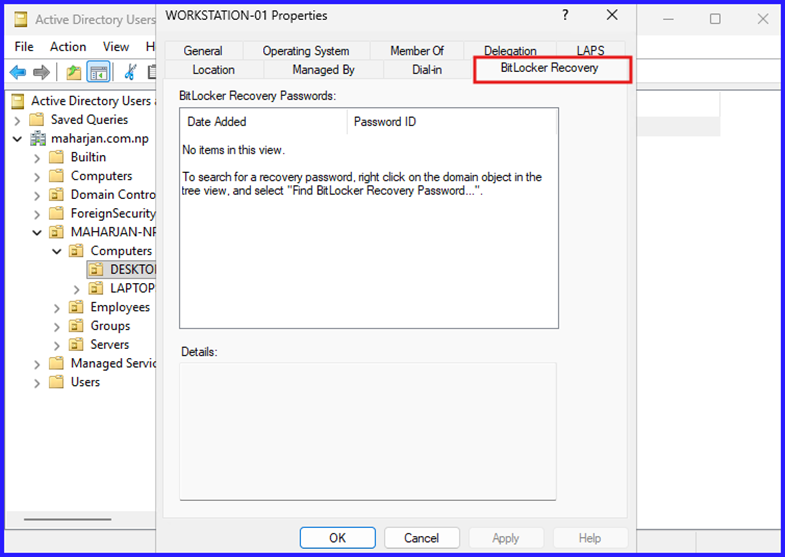Click the maharjan.com.np domain icon
Screen dimensions: 785x557
click(x=40, y=138)
